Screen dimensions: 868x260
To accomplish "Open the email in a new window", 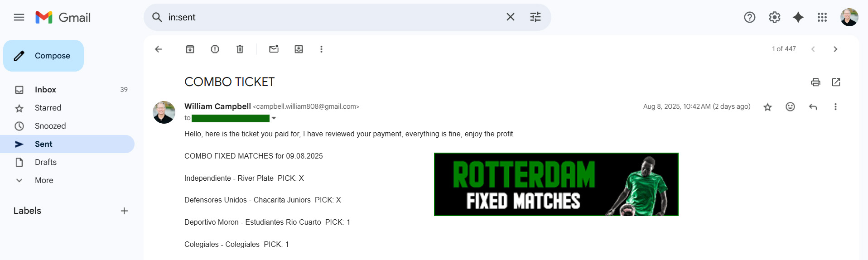I will point(836,82).
